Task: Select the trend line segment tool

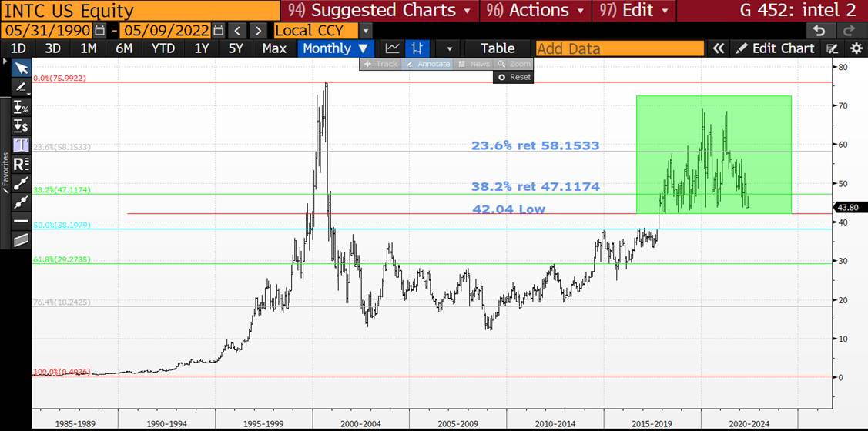Action: click(x=22, y=182)
